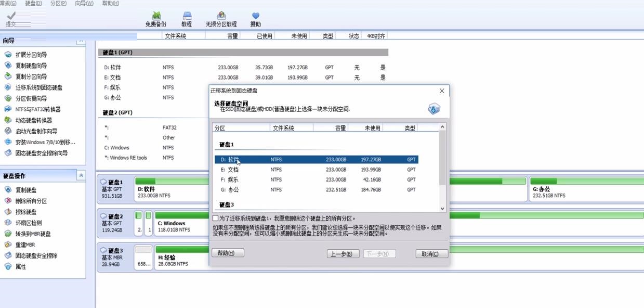Viewport: 644px width, 308px height.
Task: Choose 擦除硬盘 under disk operations
Action: coord(26,212)
